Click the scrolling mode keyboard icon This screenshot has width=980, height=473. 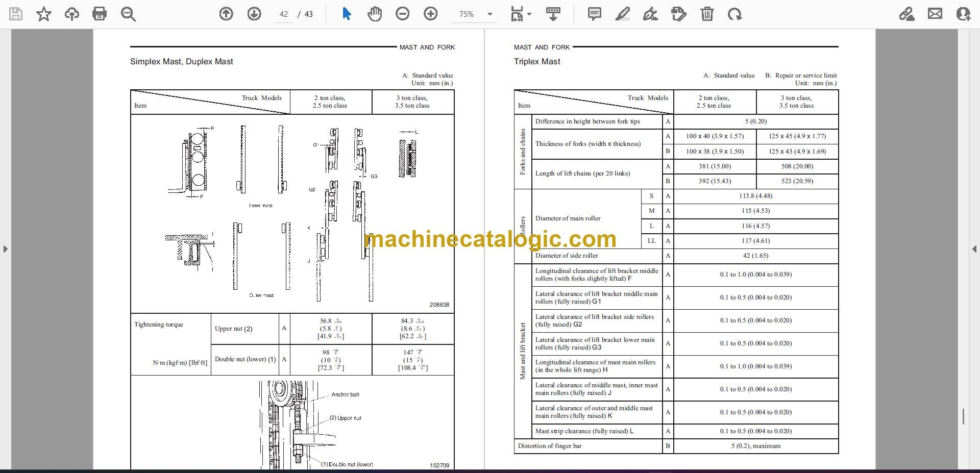553,14
